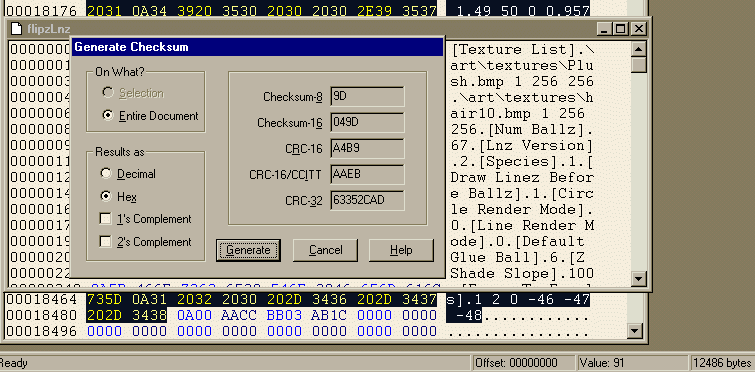Click '[Texture List].\' text line
Image resolution: width=755 pixels, height=372 pixels.
point(522,50)
